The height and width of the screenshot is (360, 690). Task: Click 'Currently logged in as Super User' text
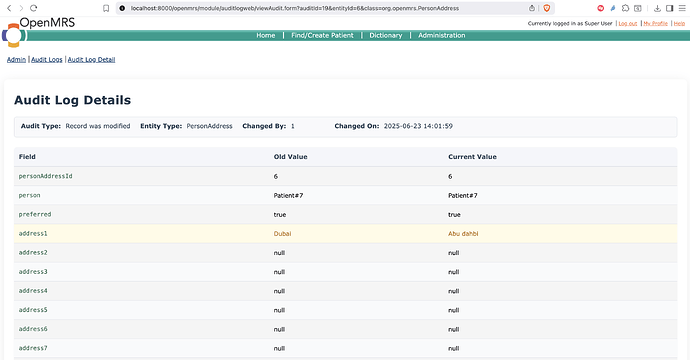click(570, 23)
